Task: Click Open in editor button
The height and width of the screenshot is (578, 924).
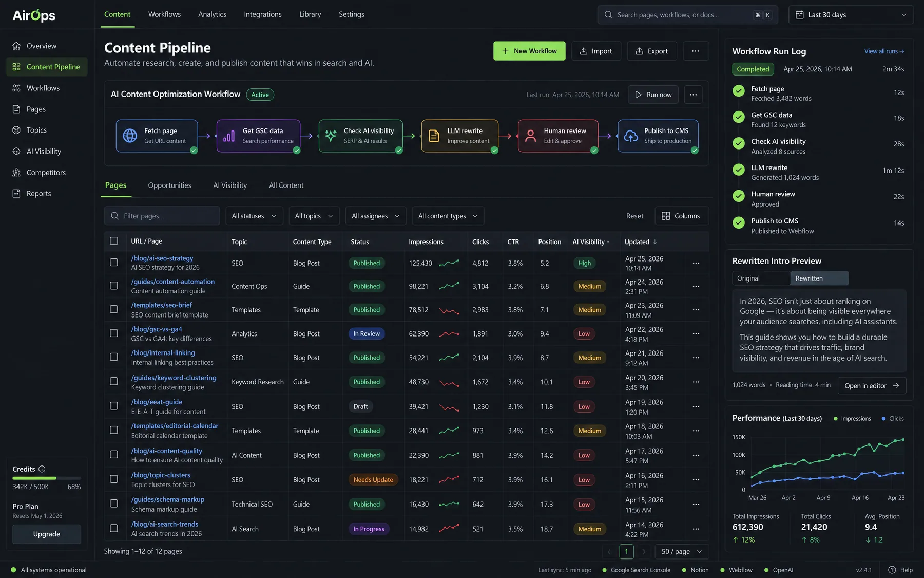Action: tap(872, 386)
